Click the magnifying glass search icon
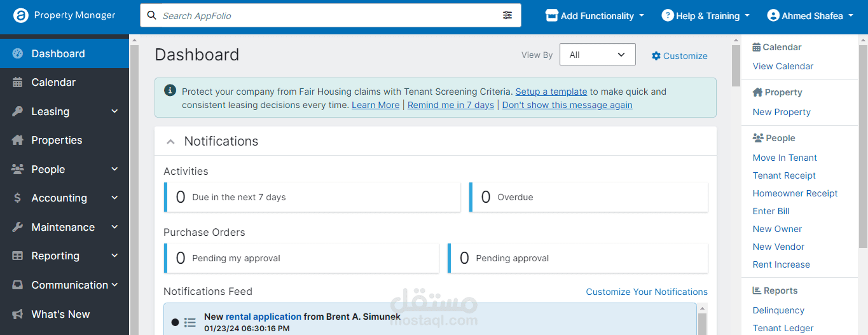This screenshot has height=335, width=868. (x=152, y=15)
